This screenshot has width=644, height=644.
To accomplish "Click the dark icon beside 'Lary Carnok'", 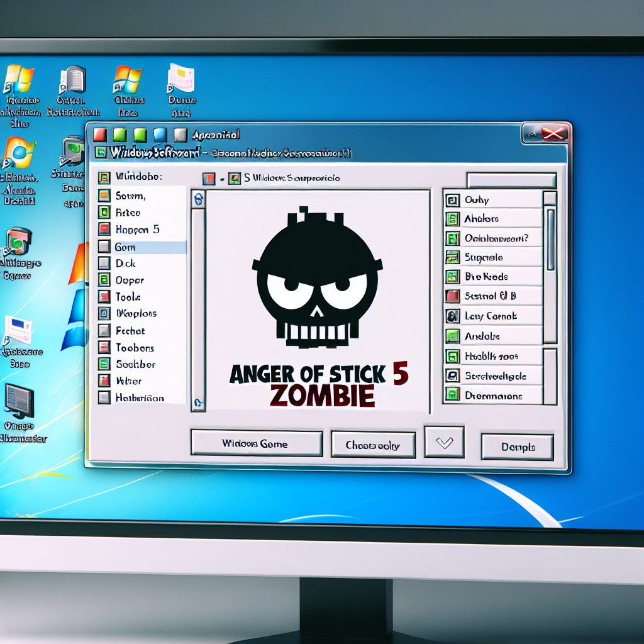I will [x=452, y=316].
